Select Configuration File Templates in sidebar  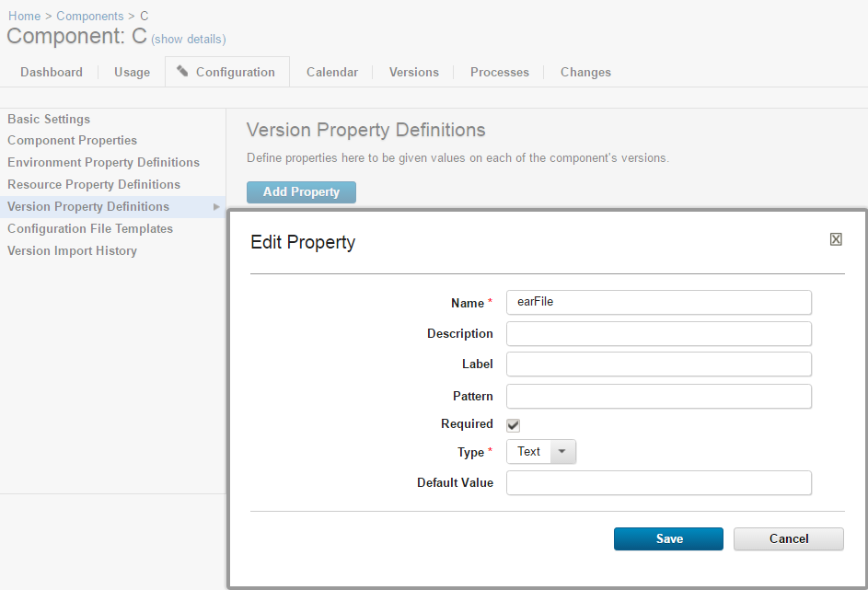90,229
